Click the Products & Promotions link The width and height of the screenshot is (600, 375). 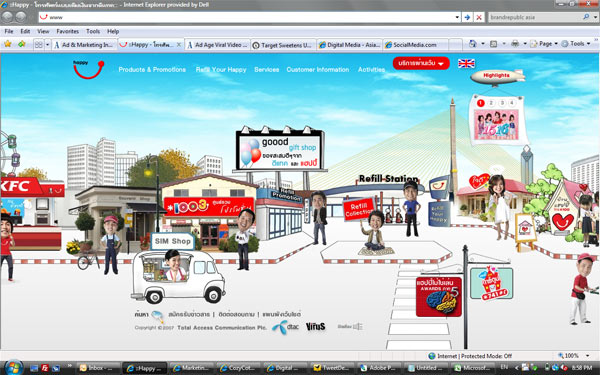(x=152, y=70)
